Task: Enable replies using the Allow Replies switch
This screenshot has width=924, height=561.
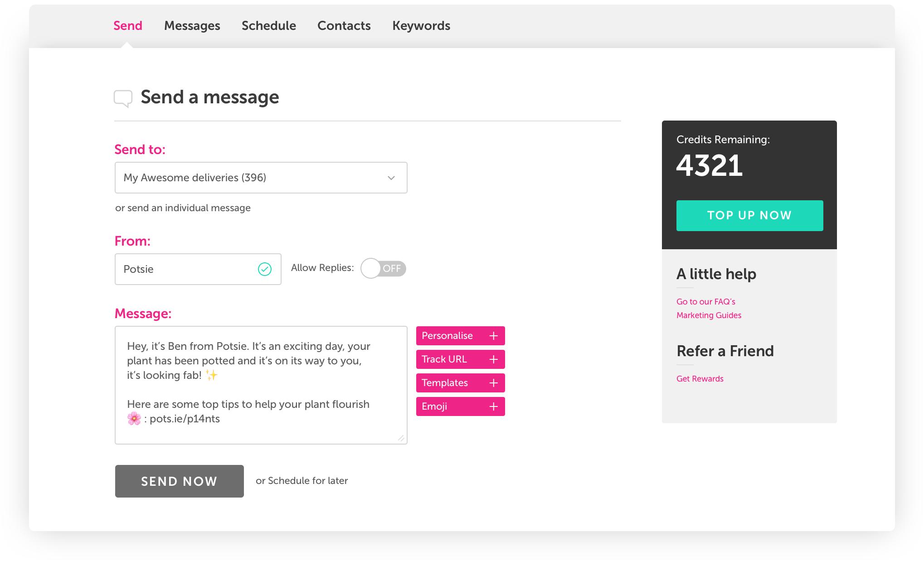Action: (x=383, y=268)
